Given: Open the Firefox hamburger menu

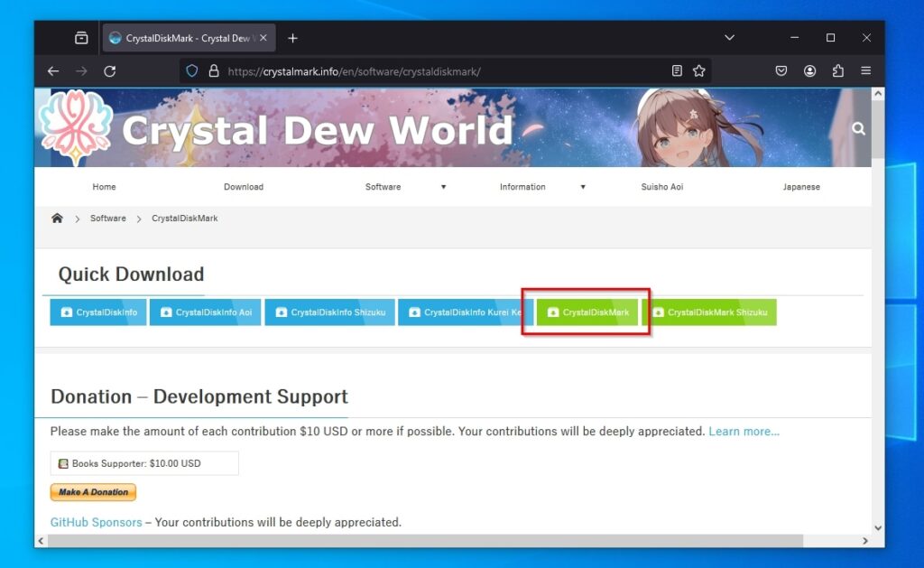Looking at the screenshot, I should (x=865, y=71).
